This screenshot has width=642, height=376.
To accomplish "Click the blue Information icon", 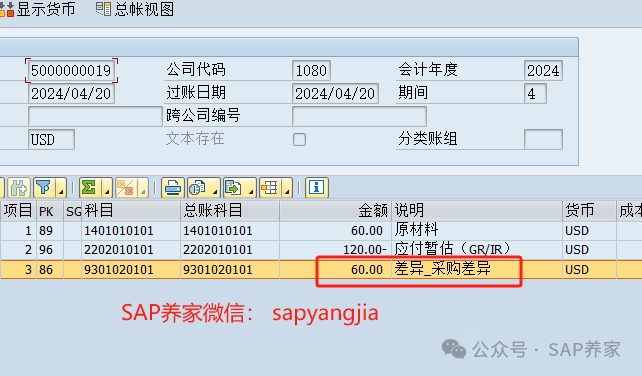I will (x=317, y=188).
